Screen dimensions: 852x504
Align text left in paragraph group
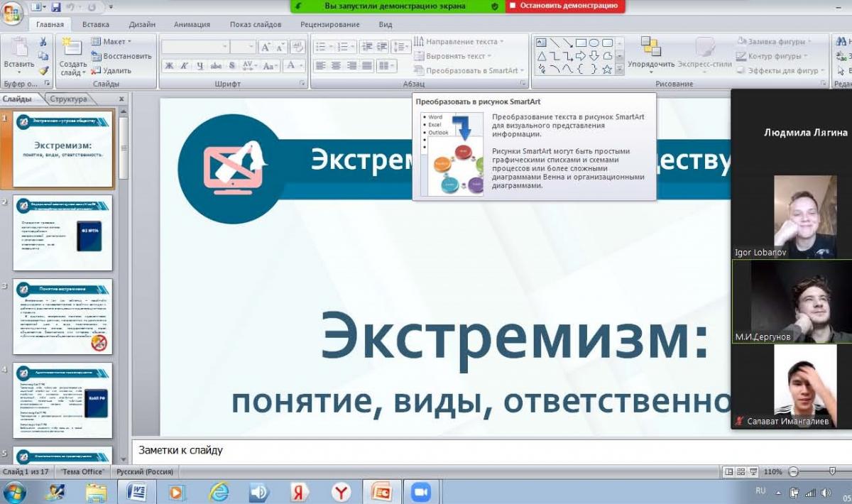pyautogui.click(x=320, y=66)
